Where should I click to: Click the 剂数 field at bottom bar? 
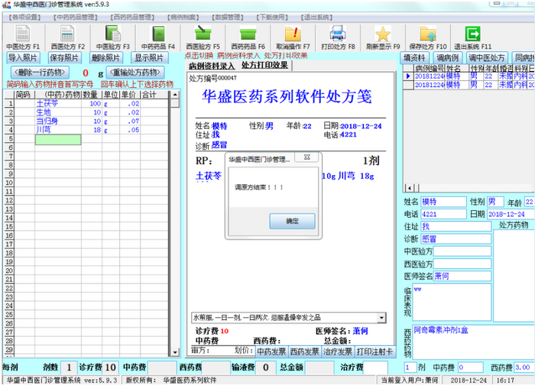[69, 368]
